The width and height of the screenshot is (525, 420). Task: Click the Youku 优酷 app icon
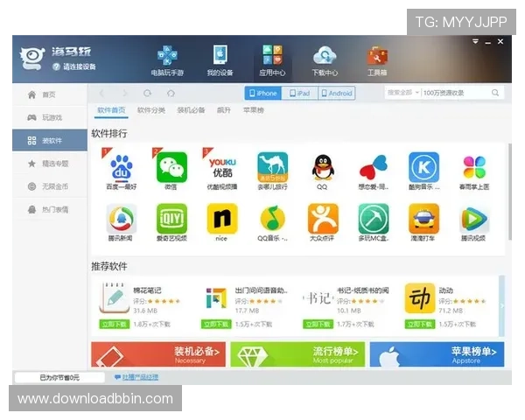click(222, 167)
